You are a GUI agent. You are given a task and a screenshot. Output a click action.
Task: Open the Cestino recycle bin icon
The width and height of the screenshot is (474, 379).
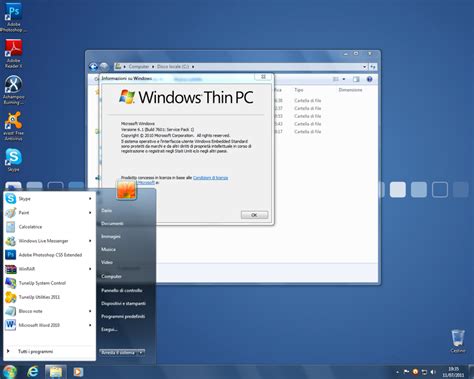coord(458,341)
